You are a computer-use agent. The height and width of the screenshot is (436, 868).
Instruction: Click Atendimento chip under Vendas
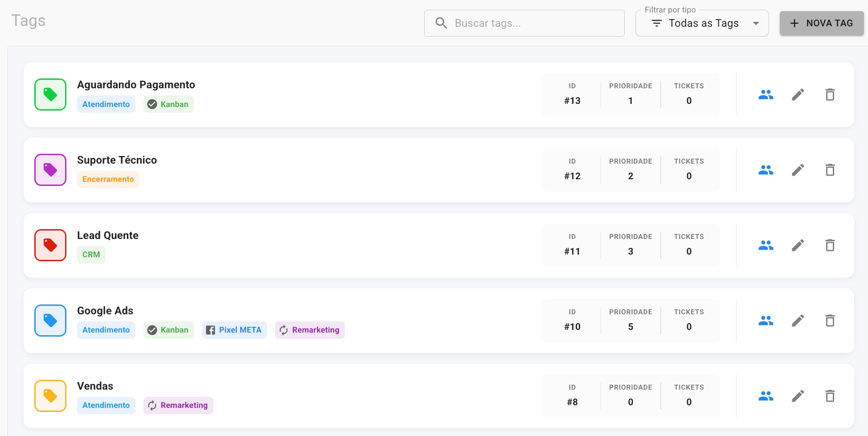[x=106, y=405]
